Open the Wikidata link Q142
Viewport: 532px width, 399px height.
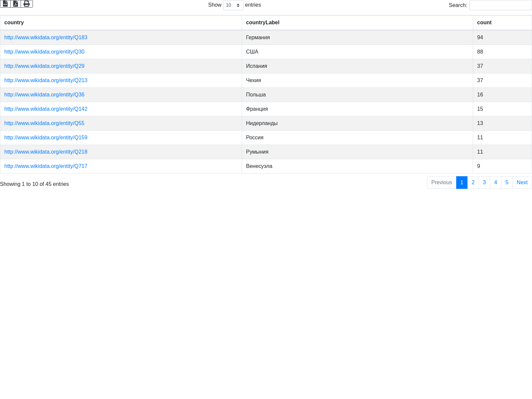[46, 109]
